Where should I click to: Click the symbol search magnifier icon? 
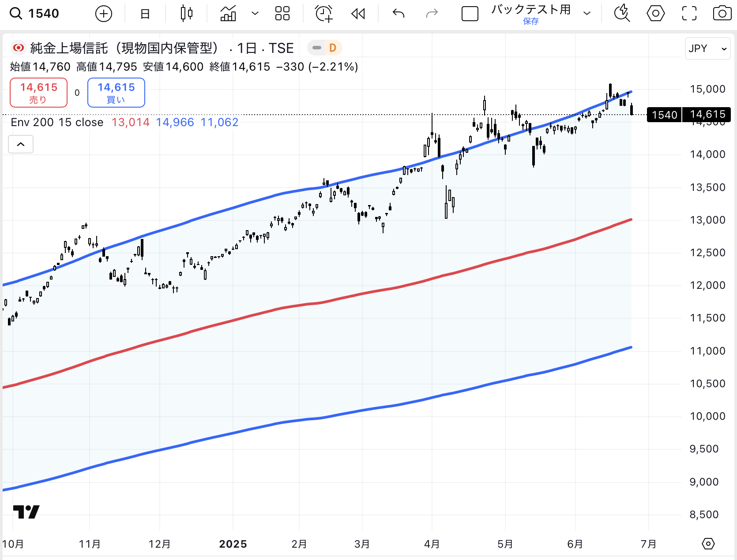16,14
